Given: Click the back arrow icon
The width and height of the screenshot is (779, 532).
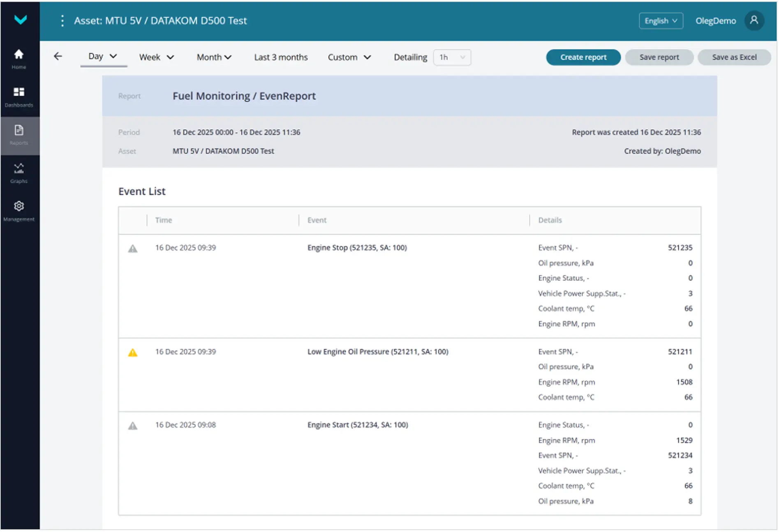Looking at the screenshot, I should (58, 57).
